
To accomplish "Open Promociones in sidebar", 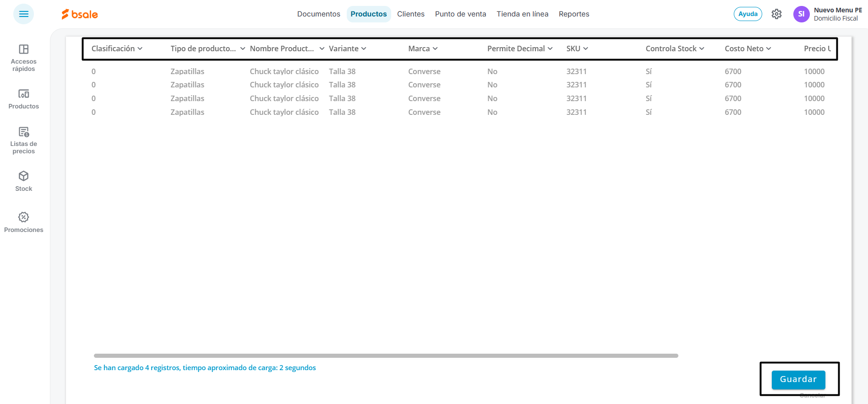I will coord(24,222).
